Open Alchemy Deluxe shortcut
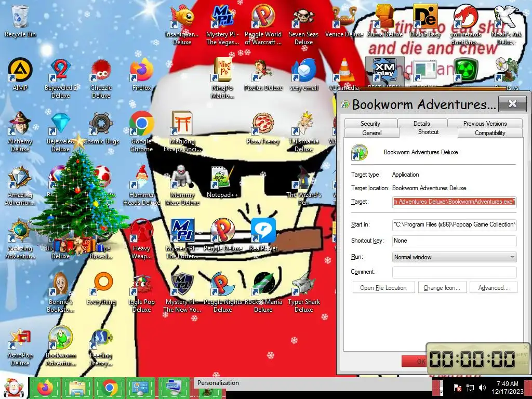This screenshot has height=399, width=532. point(20,131)
